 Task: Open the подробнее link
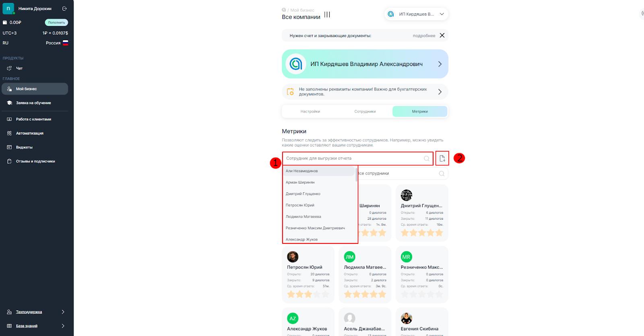[x=424, y=36]
